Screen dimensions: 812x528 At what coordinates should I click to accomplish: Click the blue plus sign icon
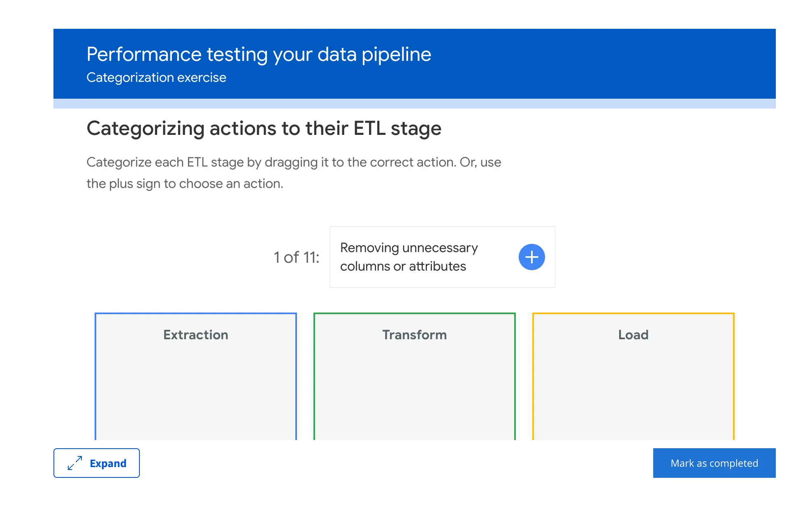pos(531,257)
